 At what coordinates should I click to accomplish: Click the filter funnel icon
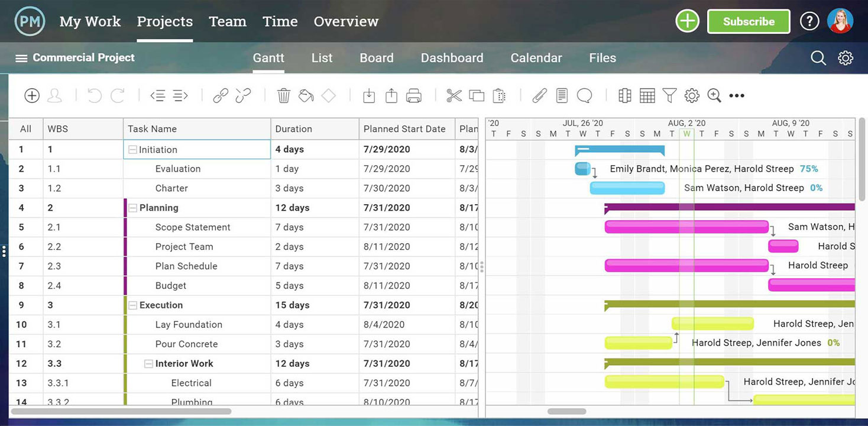[x=669, y=95]
